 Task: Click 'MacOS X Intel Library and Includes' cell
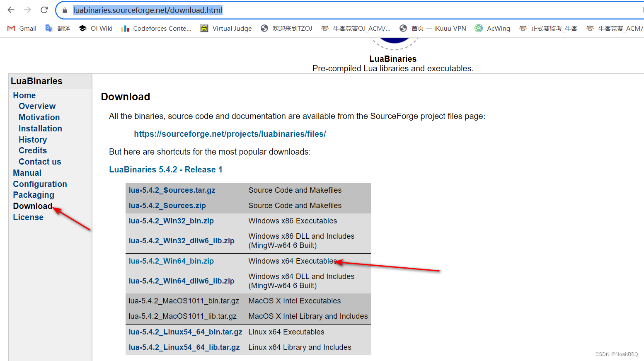tap(308, 316)
